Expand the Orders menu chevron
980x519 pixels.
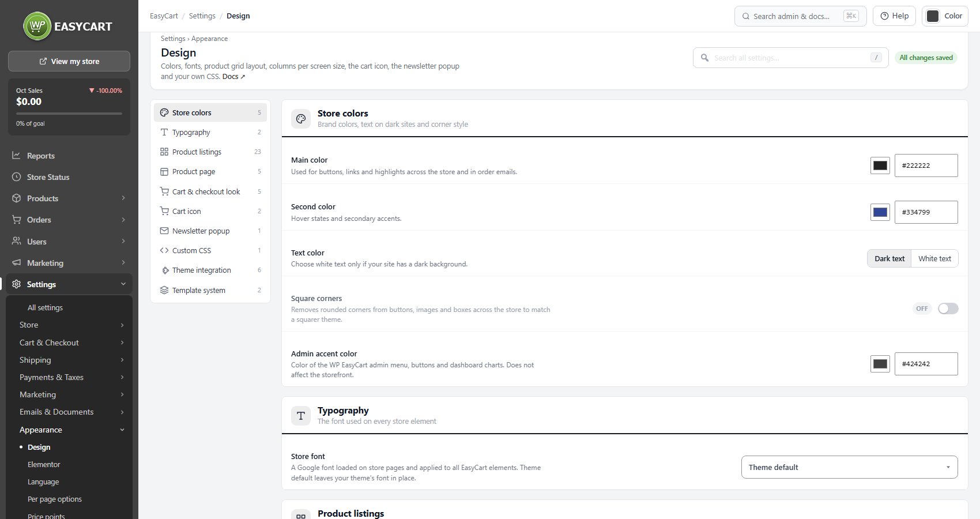point(123,220)
